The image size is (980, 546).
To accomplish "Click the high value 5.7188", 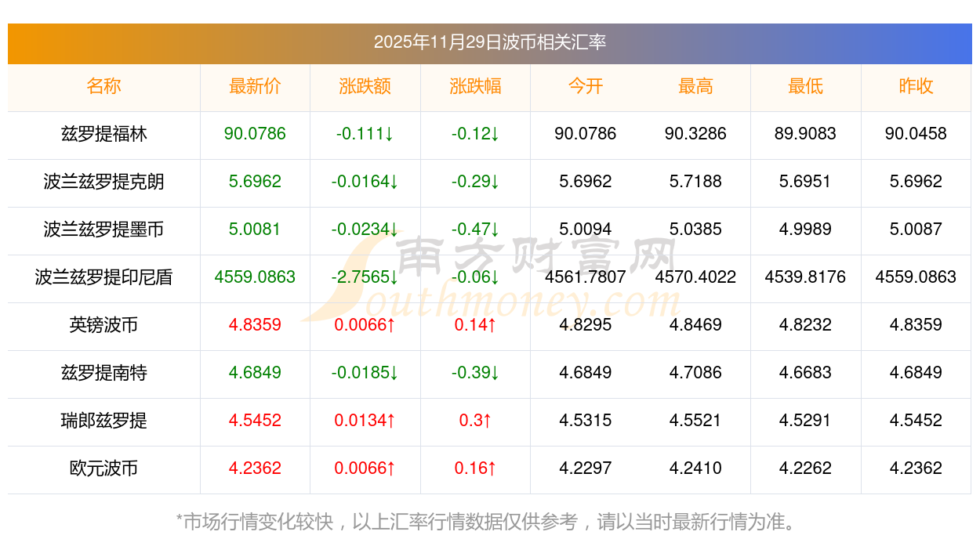I will (x=695, y=182).
